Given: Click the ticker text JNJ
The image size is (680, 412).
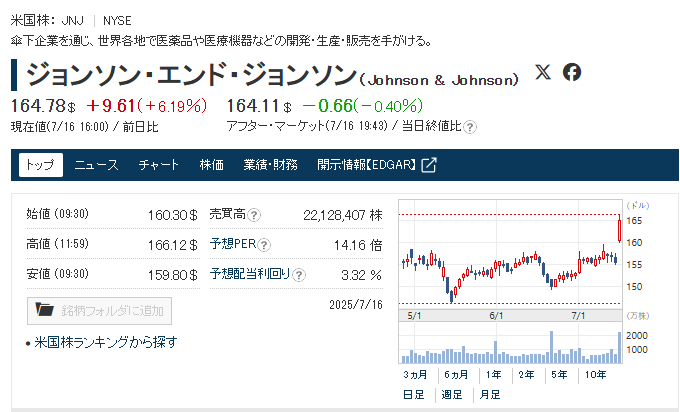Looking at the screenshot, I should tap(72, 21).
